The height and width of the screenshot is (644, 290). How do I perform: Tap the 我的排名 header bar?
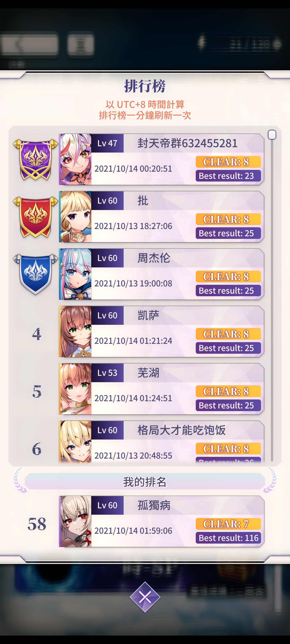(145, 481)
